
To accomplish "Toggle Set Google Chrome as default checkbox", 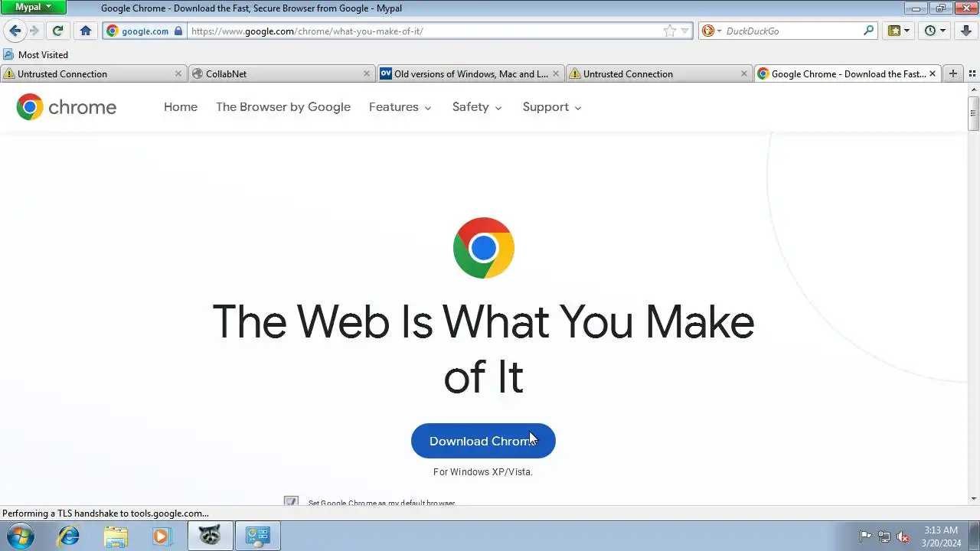I will [291, 502].
